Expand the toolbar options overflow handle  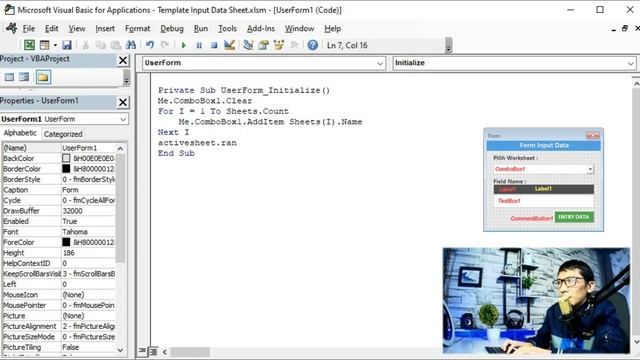click(x=449, y=46)
